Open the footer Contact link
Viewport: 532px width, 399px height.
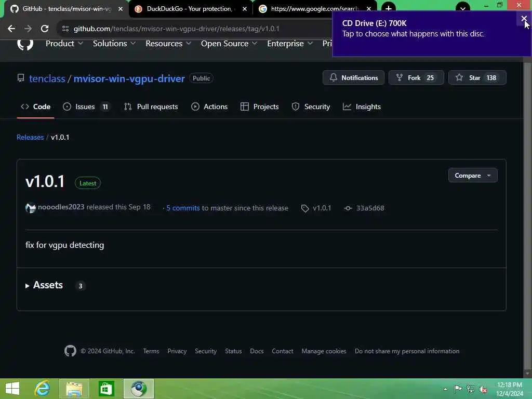(282, 351)
